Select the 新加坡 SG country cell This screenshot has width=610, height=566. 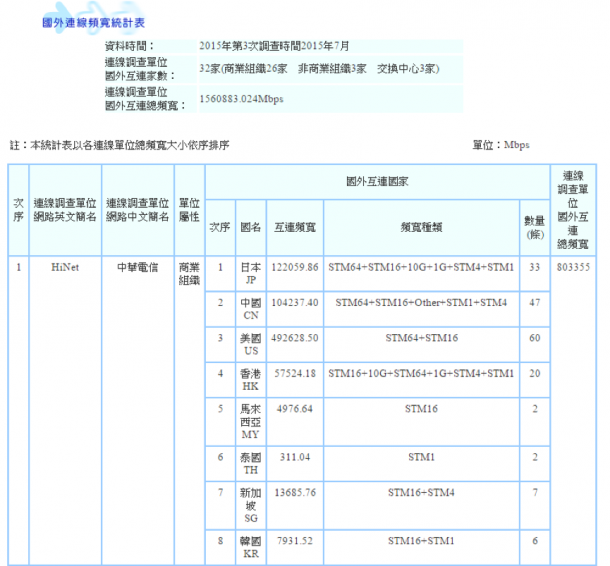[251, 506]
